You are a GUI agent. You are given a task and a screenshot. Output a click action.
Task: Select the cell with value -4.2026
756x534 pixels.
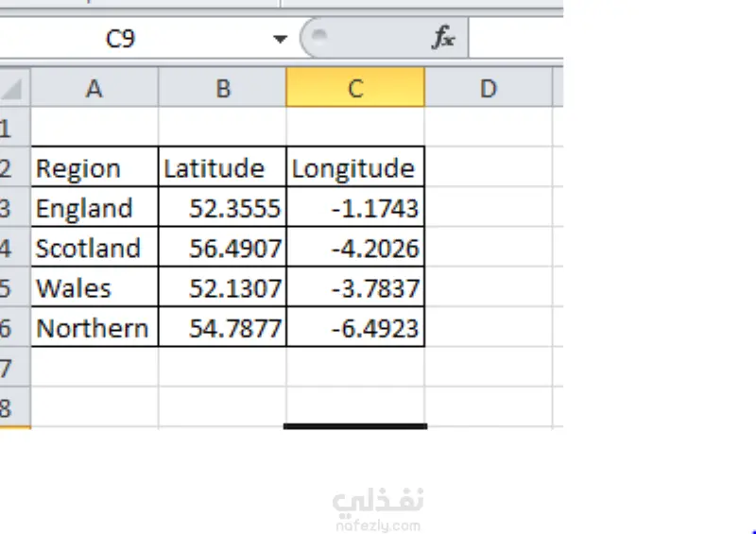[355, 248]
